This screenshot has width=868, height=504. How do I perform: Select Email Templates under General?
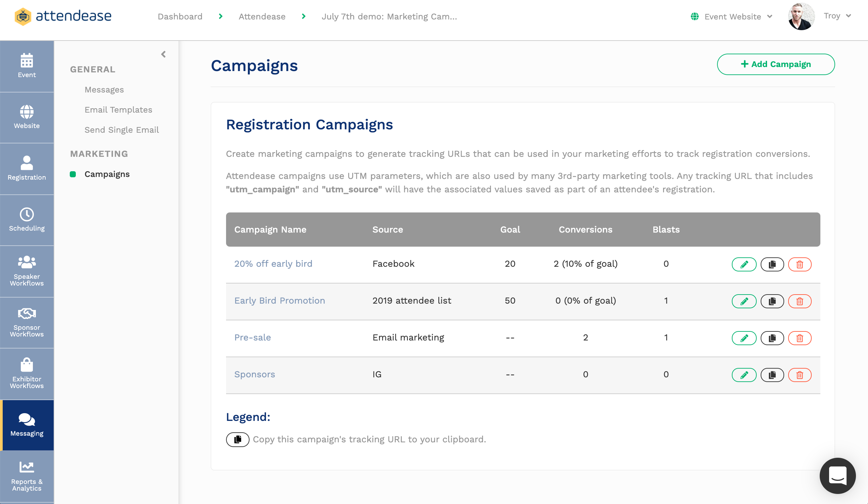(x=118, y=110)
